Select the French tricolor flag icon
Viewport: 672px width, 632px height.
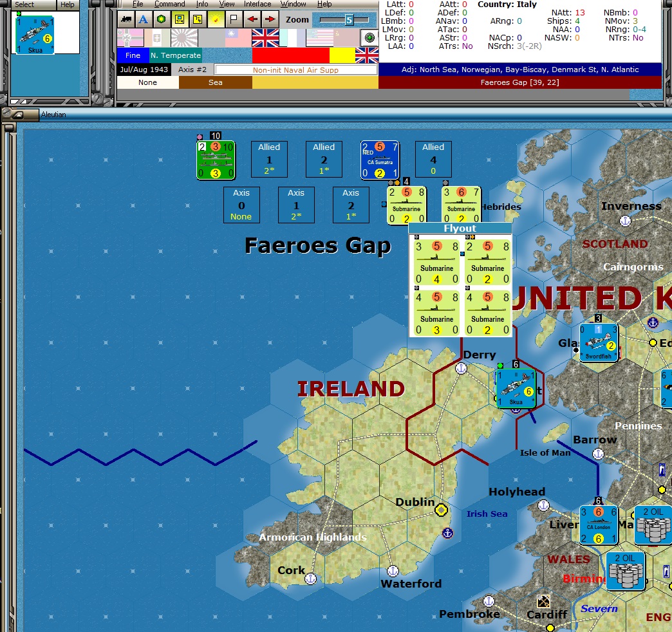pos(292,38)
